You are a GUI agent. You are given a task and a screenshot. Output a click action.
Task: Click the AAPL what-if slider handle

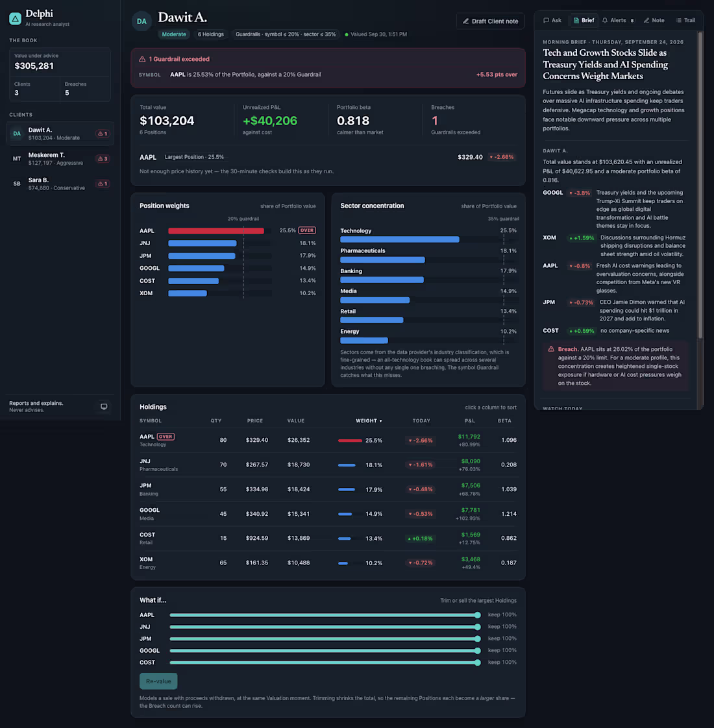pos(478,614)
